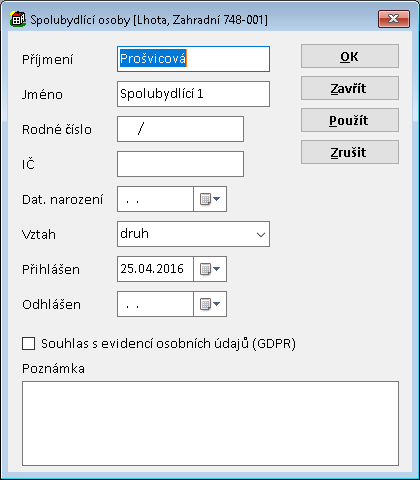Click the Rodné číslo input field
The width and height of the screenshot is (420, 480).
pos(180,129)
